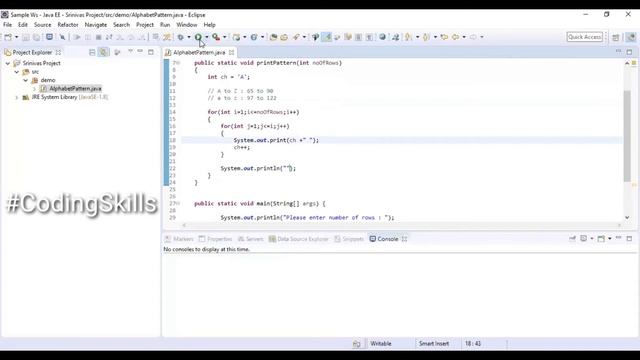Collapse the Srinivas Project tree node
The height and width of the screenshot is (360, 640).
click(8, 63)
